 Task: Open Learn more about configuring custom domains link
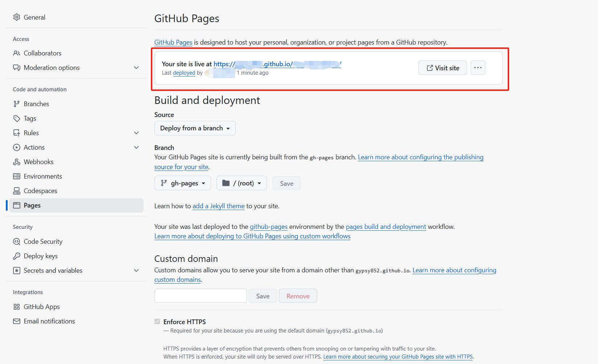coord(454,270)
